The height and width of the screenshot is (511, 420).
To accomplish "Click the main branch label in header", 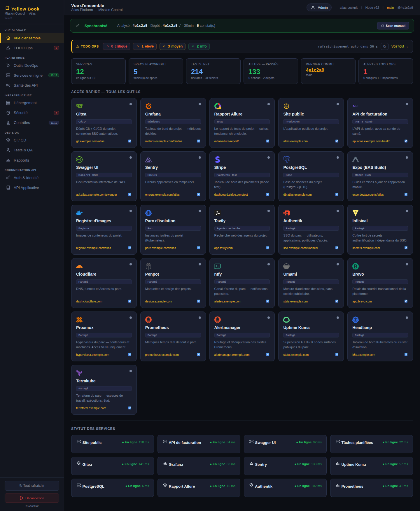I will 391,8.
